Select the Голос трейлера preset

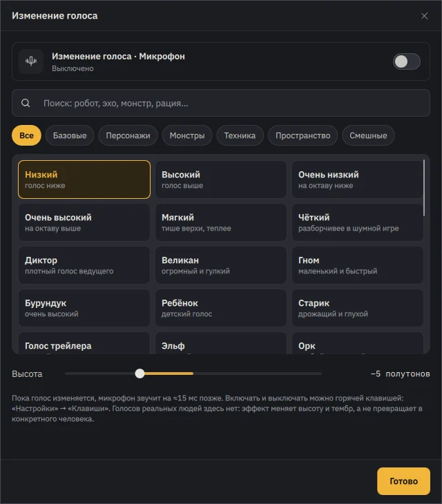[x=84, y=343]
